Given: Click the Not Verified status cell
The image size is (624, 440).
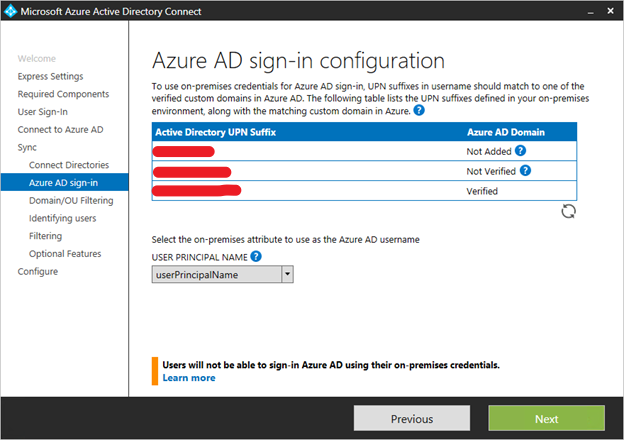Looking at the screenshot, I should [491, 171].
